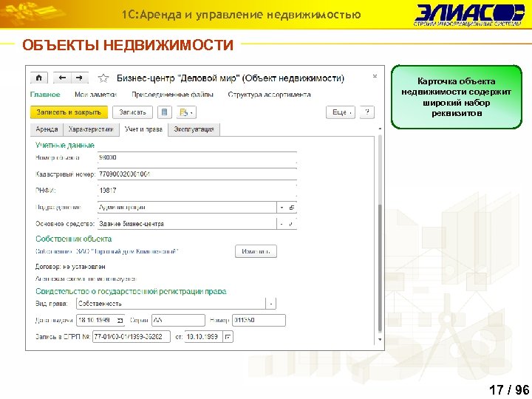The height and width of the screenshot is (399, 532).
Task: Expand the Вид права dropdown
Action: coord(270,304)
